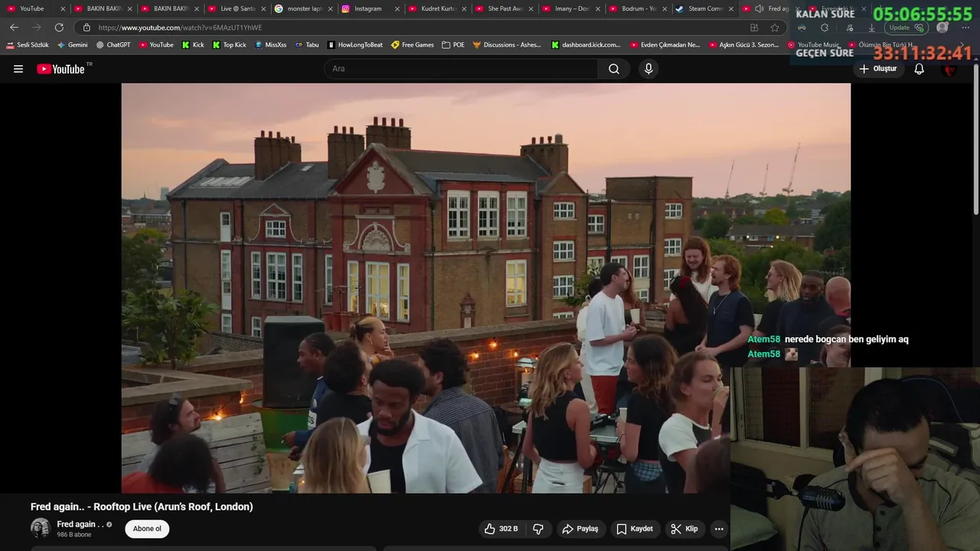Open the browser extensions puzzle icon

coord(824,28)
